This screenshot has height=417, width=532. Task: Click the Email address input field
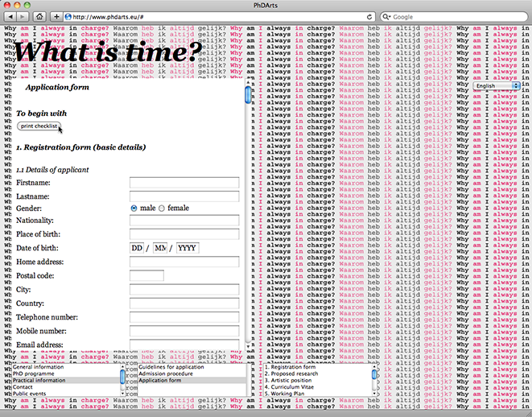184,345
